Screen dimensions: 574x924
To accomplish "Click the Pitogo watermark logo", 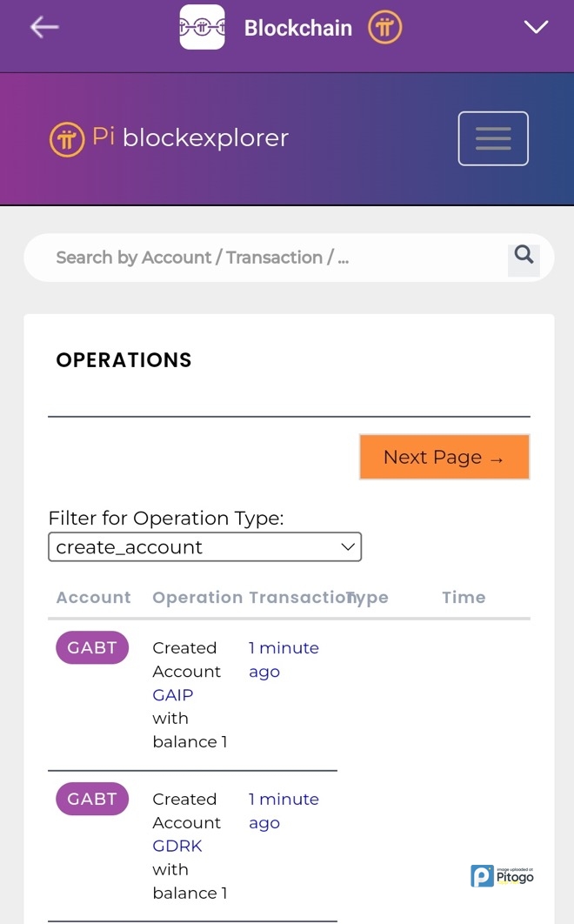I will (502, 875).
